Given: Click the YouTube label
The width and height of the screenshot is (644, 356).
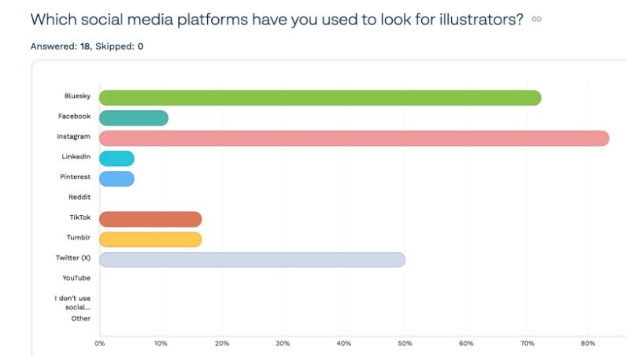Looking at the screenshot, I should pyautogui.click(x=76, y=278).
